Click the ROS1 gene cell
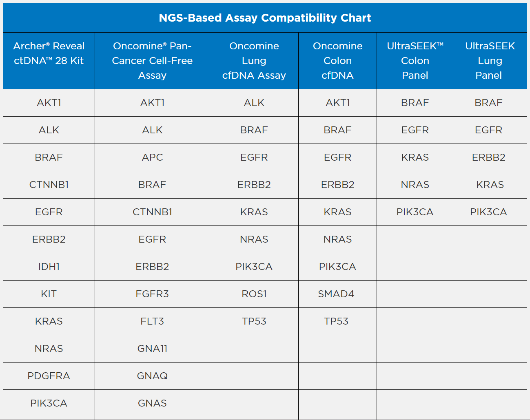The image size is (530, 420). coord(254,294)
